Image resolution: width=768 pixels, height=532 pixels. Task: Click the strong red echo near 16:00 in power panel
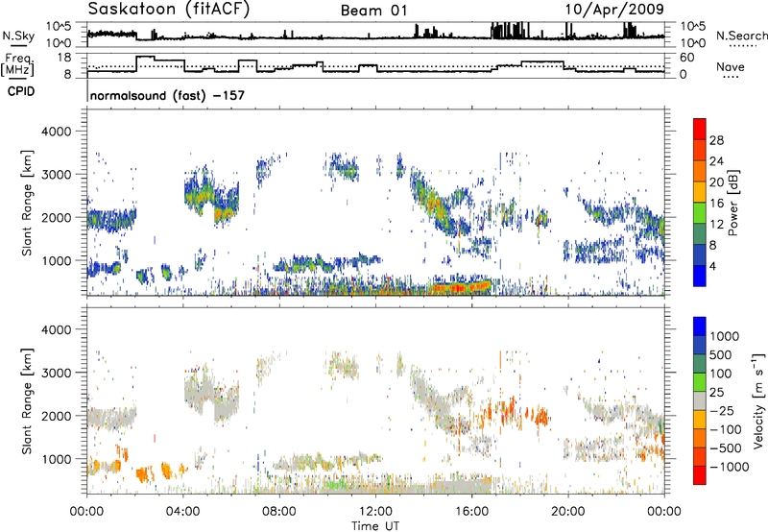point(462,287)
